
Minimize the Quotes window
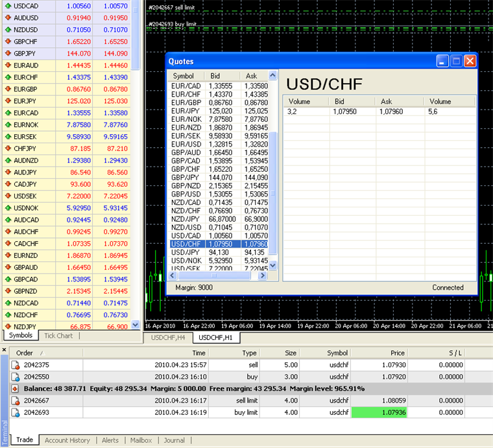[x=442, y=61]
